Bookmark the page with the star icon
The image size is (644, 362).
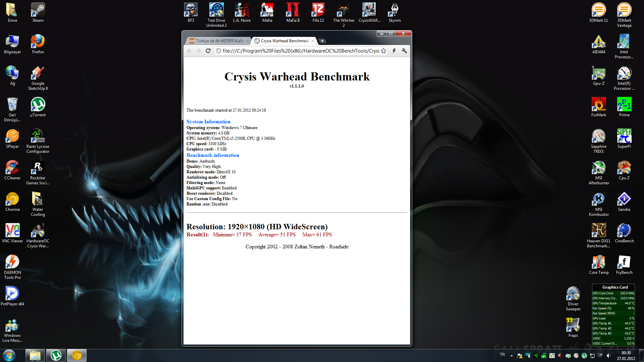[x=383, y=51]
